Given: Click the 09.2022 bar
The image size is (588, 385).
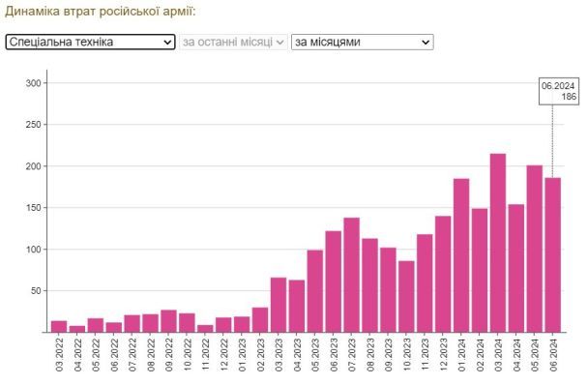Looking at the screenshot, I should 168,321.
